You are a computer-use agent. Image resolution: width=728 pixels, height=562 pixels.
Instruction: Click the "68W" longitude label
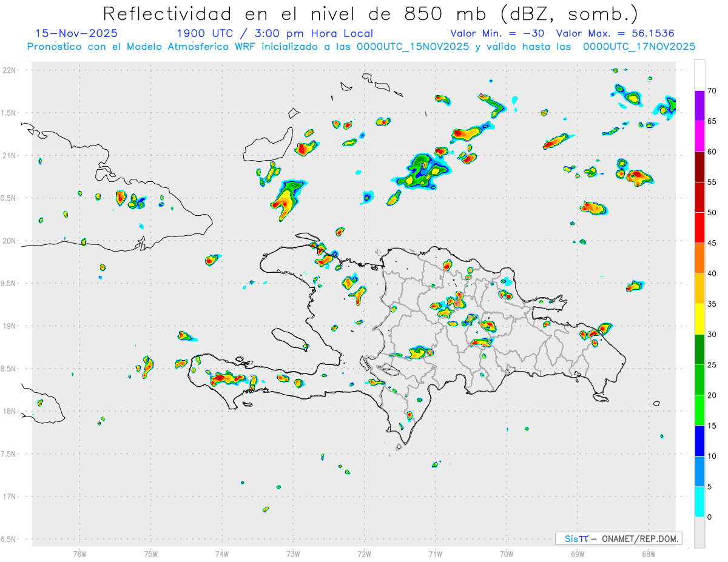tap(648, 554)
